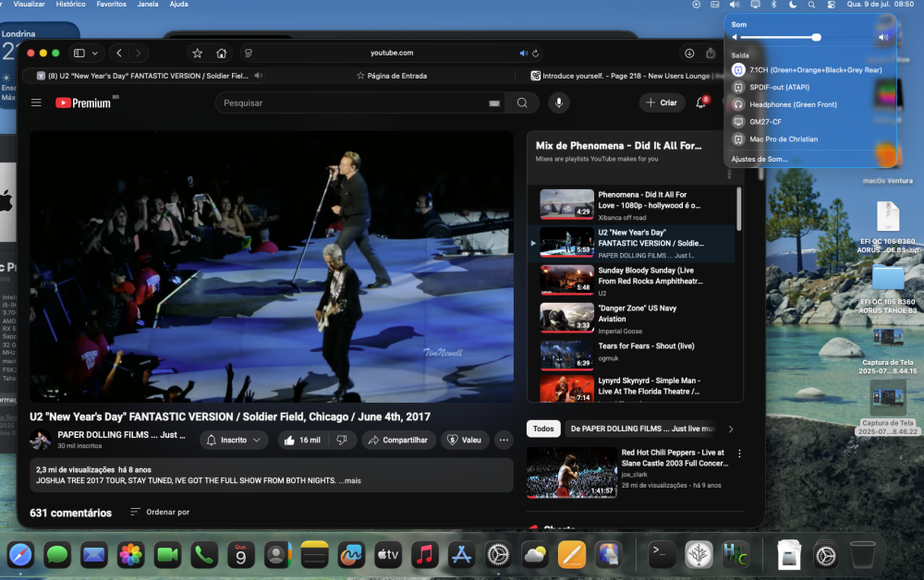Open Histórico menu
This screenshot has height=580, width=924.
[71, 4]
